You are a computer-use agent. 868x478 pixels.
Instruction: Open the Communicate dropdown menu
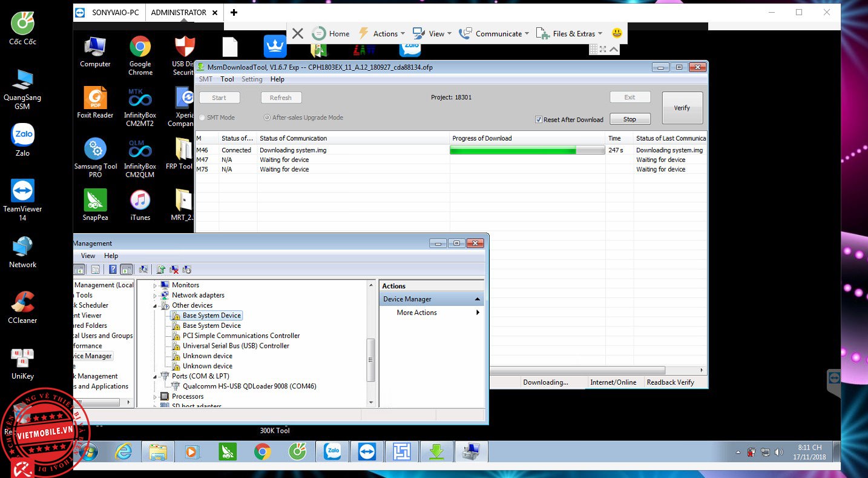pyautogui.click(x=494, y=33)
